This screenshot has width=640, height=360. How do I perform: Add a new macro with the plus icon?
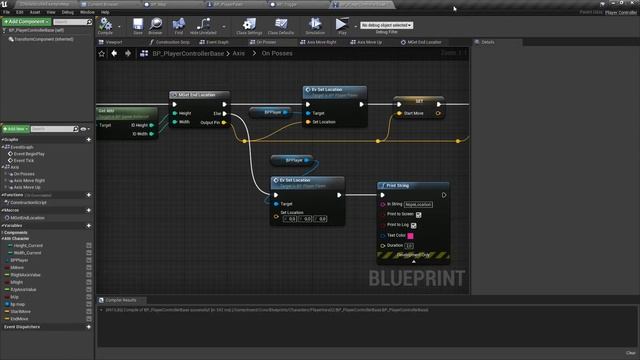click(89, 210)
